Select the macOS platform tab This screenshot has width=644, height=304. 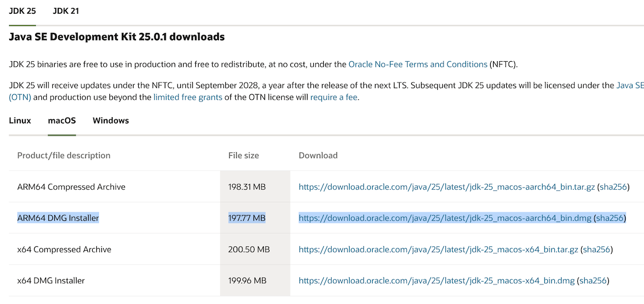pyautogui.click(x=62, y=121)
